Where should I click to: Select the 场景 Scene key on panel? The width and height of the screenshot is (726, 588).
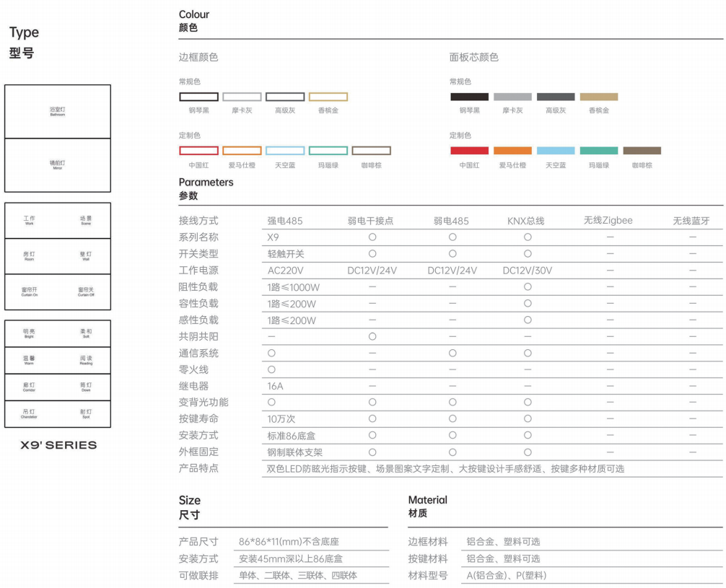pos(86,220)
